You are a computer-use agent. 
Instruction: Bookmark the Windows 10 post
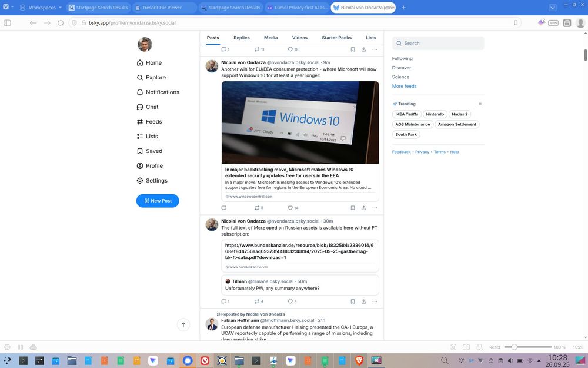[352, 208]
